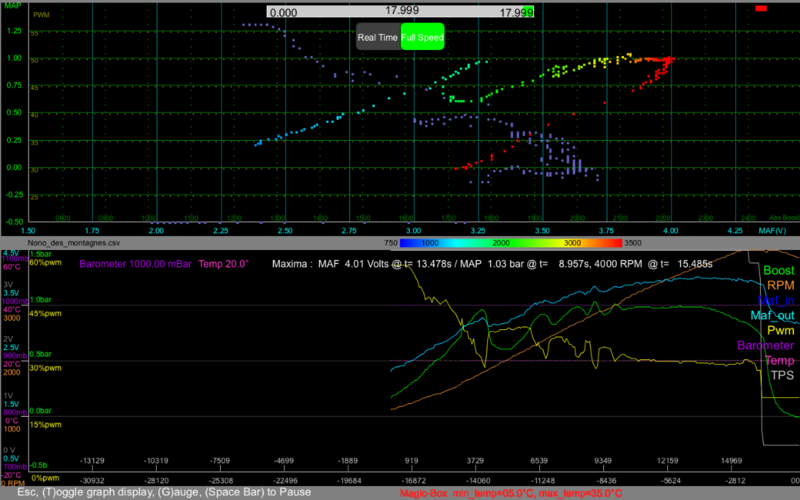Click the 0.000 start time value
The height and width of the screenshot is (500, 800).
click(283, 13)
